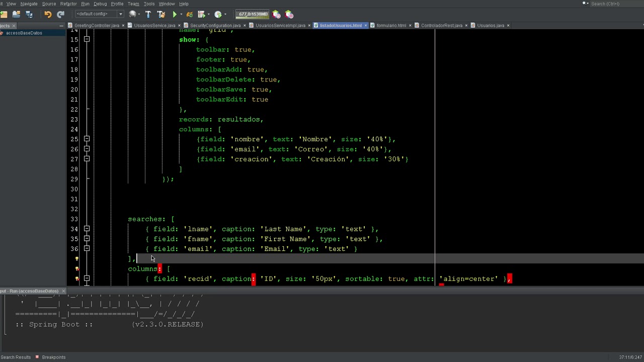Viewport: 644px width, 362px height.
Task: Open the browser globe dropdown arrow
Action: [x=139, y=15]
